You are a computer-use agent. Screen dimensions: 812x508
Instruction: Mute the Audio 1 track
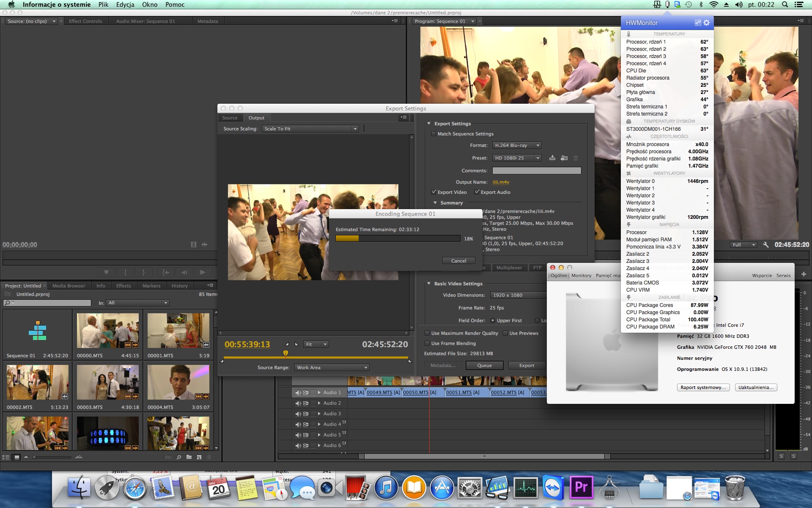click(x=298, y=393)
